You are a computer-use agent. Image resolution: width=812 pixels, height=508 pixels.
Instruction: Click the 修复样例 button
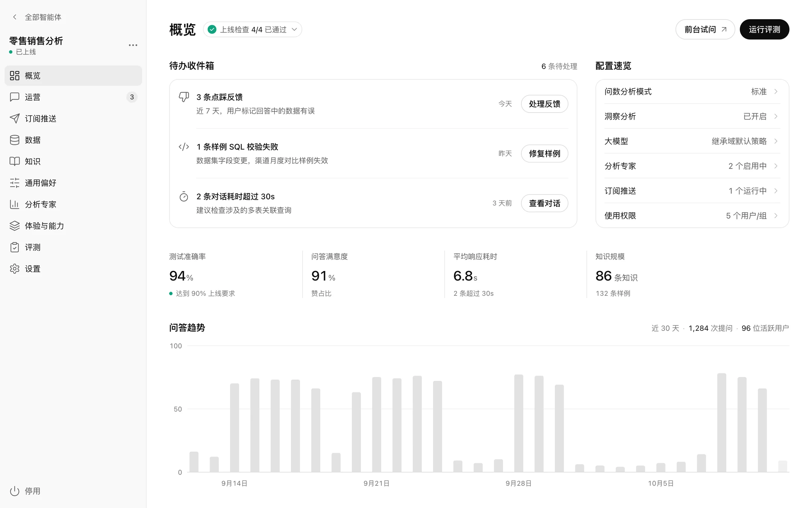[x=544, y=154]
